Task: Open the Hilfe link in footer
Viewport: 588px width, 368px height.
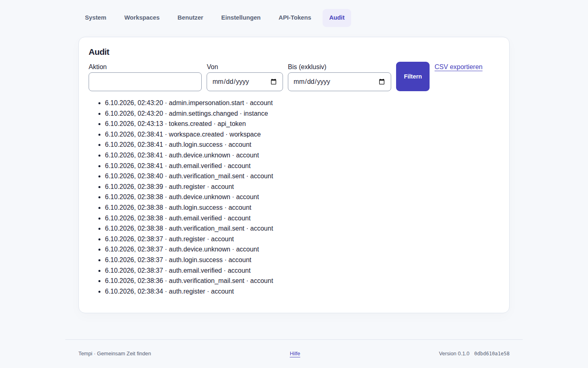Action: tap(295, 354)
